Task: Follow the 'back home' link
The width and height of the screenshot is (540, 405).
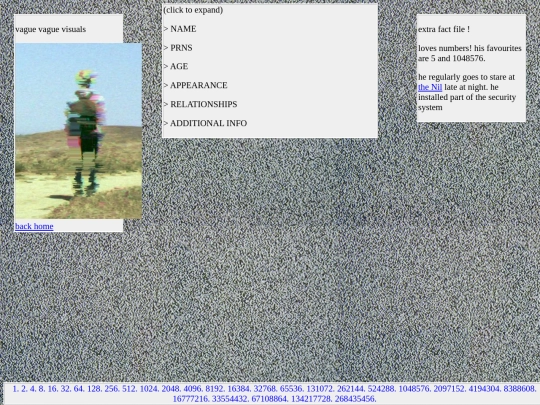Action: [x=34, y=226]
